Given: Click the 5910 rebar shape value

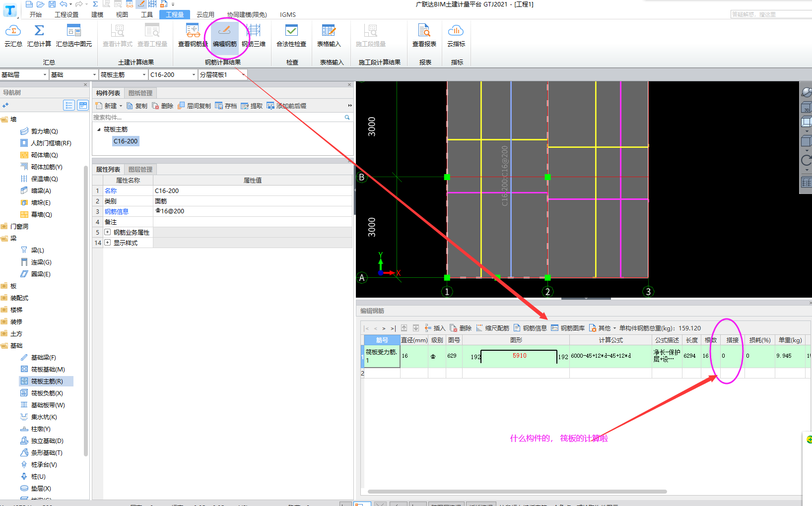Looking at the screenshot, I should 520,356.
